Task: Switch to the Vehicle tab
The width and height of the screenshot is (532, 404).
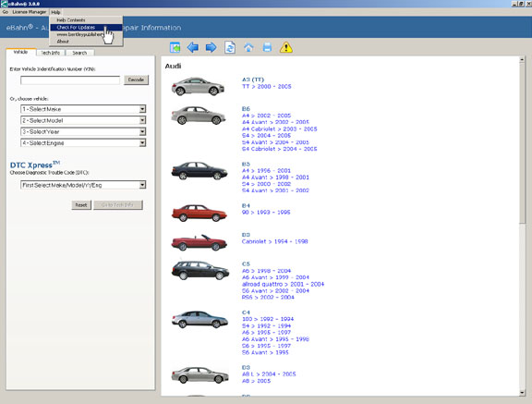Action: tap(20, 52)
